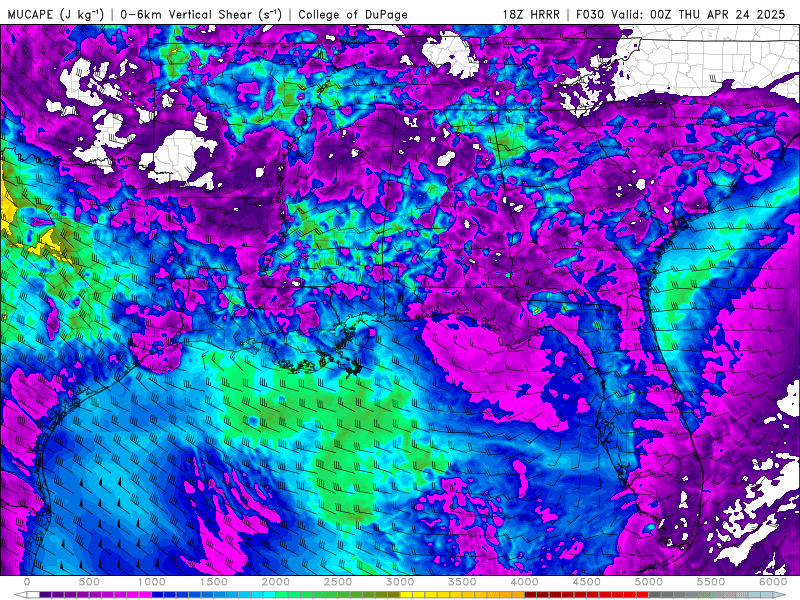
Task: Click the '6000' value on the color scale
Action: (x=773, y=582)
